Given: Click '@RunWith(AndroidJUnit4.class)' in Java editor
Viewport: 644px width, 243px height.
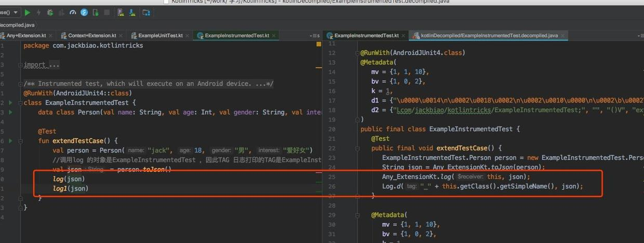Looking at the screenshot, I should (x=413, y=53).
